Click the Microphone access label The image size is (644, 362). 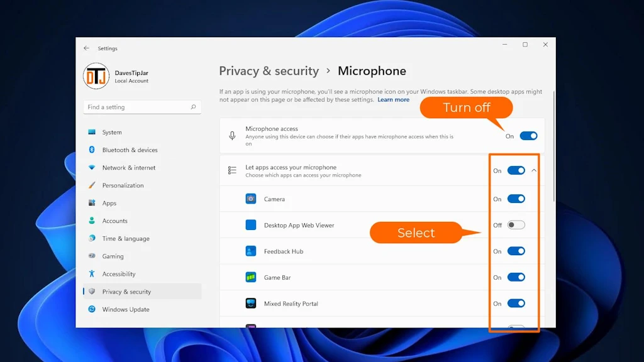pos(272,128)
